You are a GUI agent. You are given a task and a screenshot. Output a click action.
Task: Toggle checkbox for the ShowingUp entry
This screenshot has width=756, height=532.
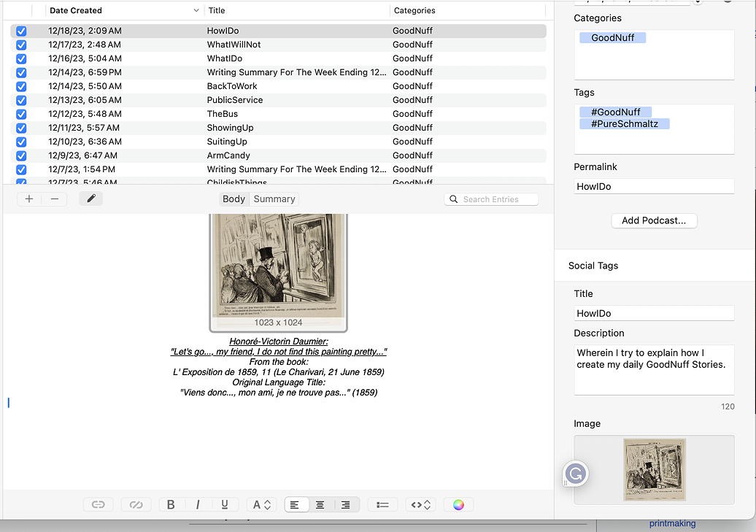[x=21, y=128]
